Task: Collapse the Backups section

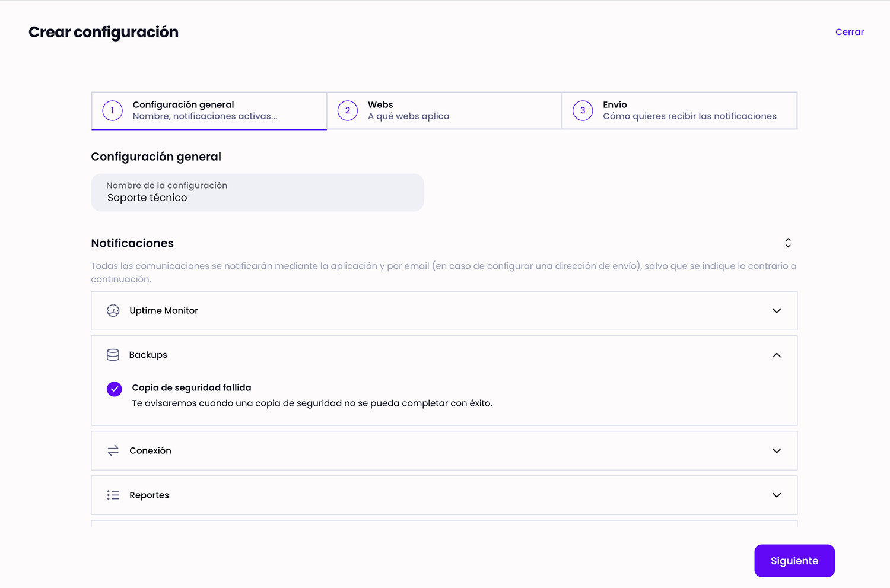Action: pyautogui.click(x=776, y=355)
